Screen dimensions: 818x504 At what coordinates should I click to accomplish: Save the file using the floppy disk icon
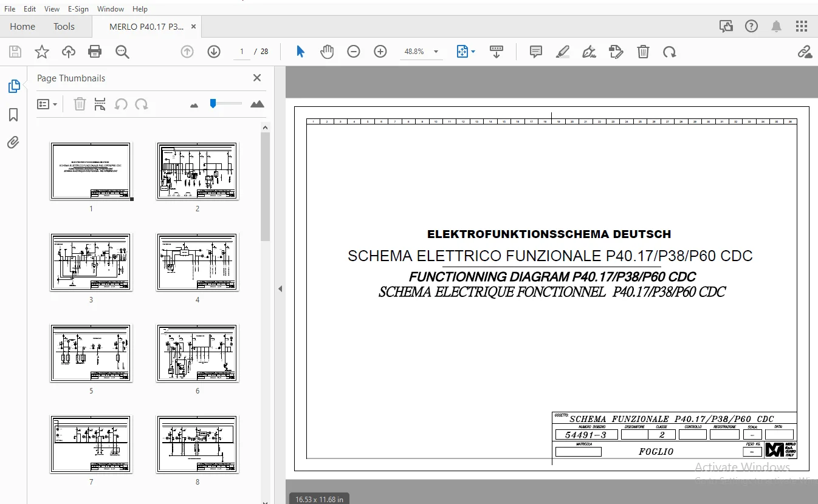(x=15, y=52)
